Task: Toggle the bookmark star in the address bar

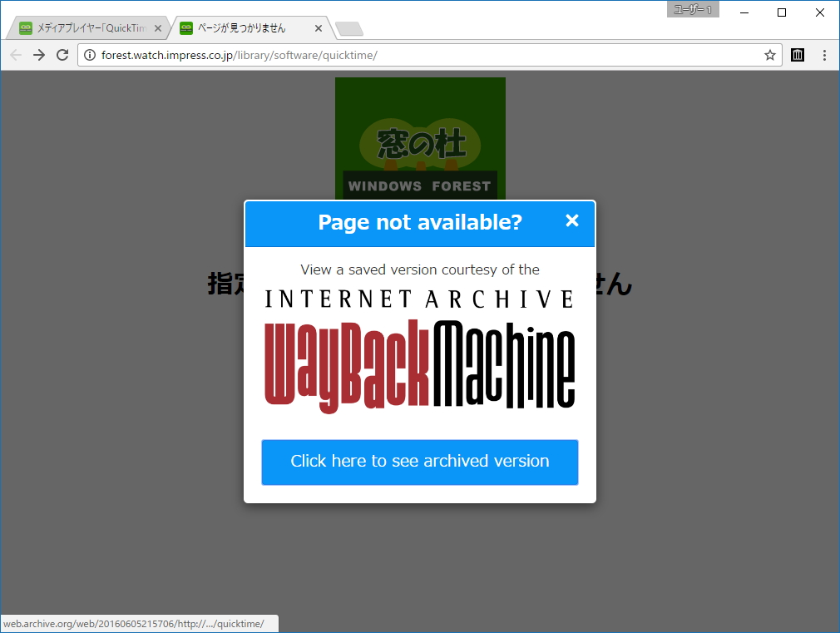Action: [x=769, y=55]
